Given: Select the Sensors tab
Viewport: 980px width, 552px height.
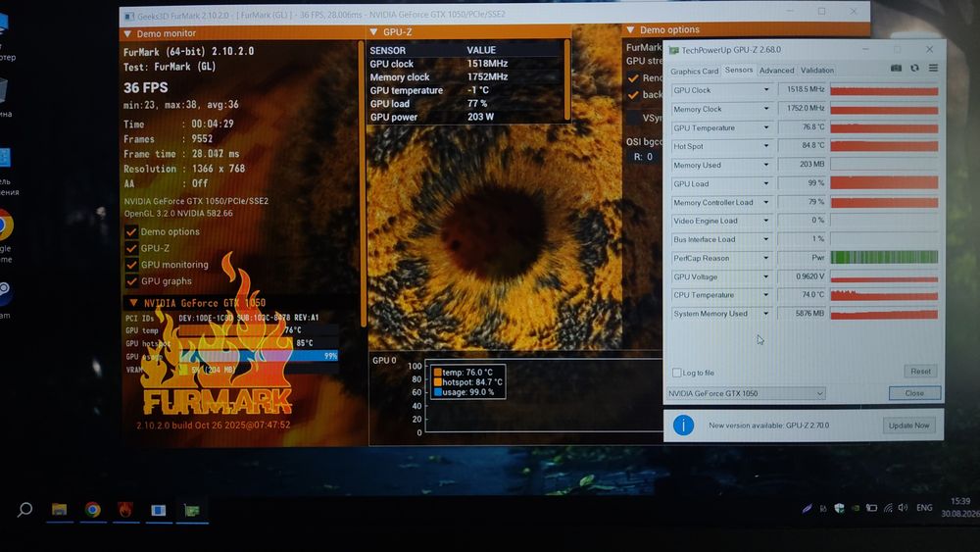Looking at the screenshot, I should [739, 70].
